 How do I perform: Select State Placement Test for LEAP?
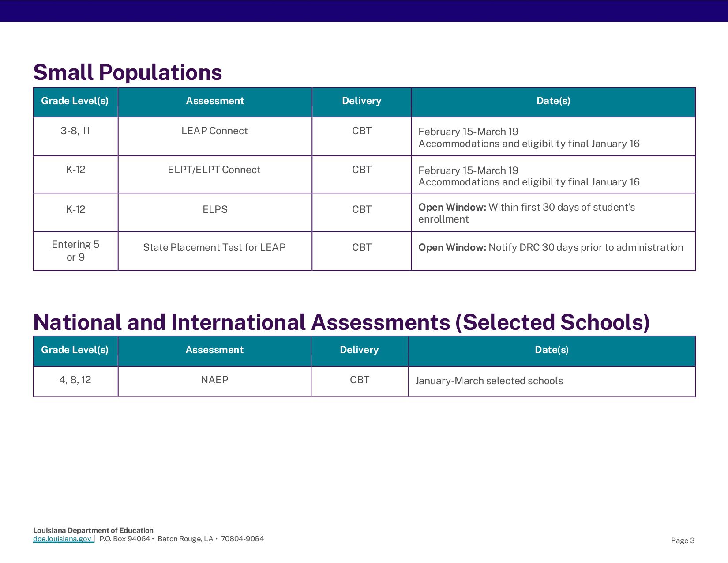(x=214, y=248)
